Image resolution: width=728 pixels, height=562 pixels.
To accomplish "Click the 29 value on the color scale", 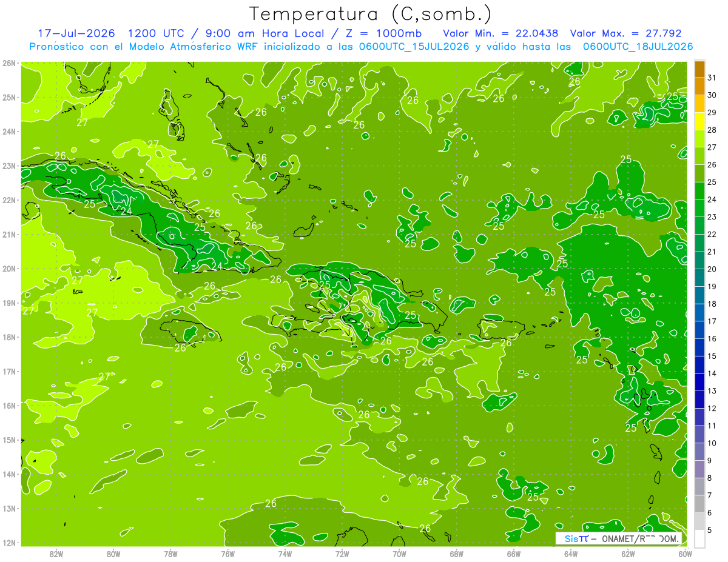I will [x=712, y=113].
